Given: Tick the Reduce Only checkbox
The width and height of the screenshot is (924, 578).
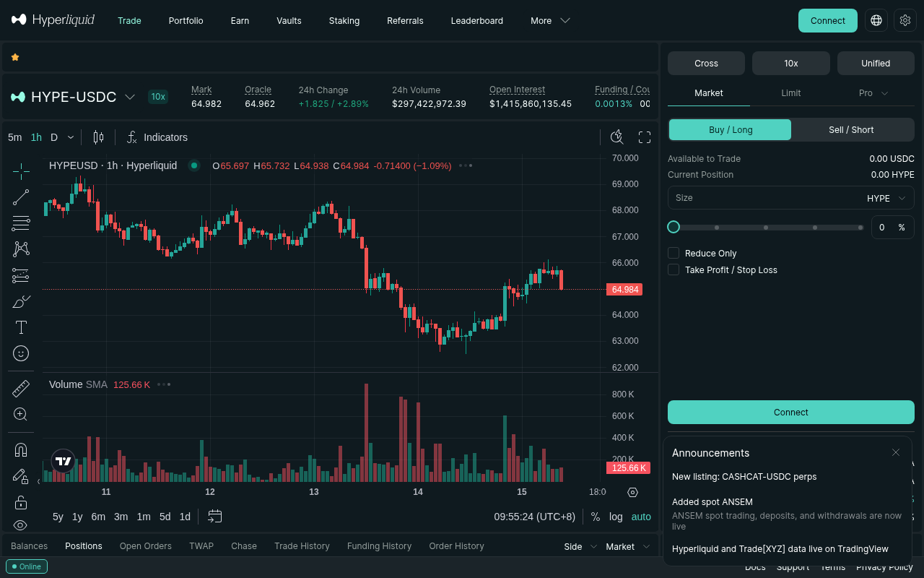Looking at the screenshot, I should pos(674,253).
